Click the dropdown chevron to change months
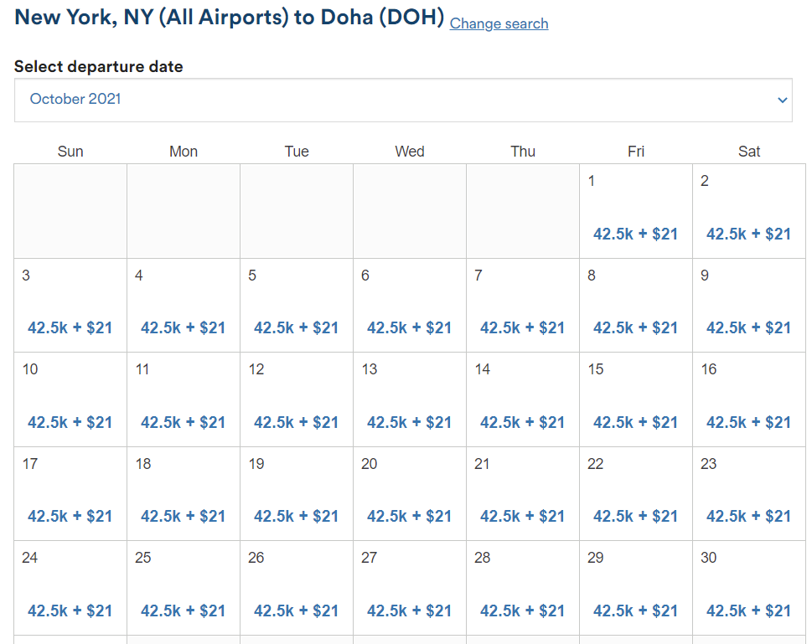This screenshot has width=812, height=644. pos(781,100)
